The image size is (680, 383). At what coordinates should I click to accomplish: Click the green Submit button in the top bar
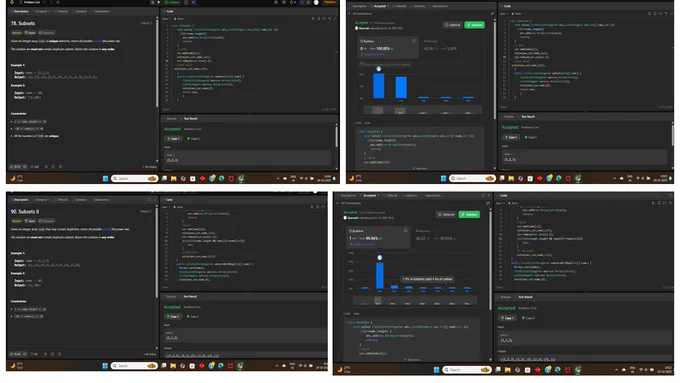tap(173, 2)
